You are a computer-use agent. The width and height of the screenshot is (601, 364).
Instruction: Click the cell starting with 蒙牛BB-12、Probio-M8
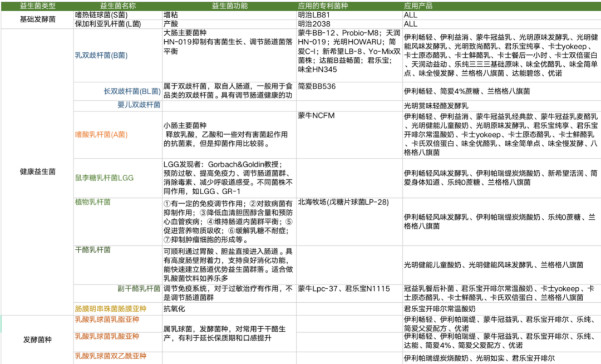349,55
